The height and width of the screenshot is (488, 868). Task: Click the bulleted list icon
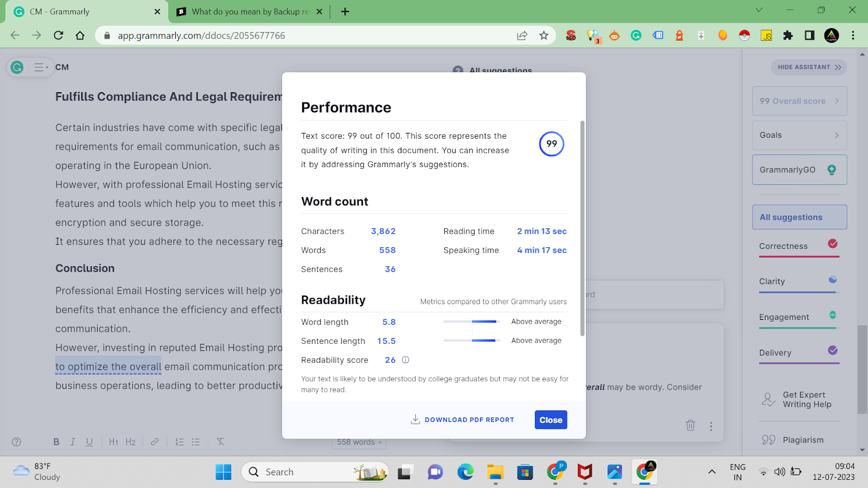pyautogui.click(x=196, y=442)
